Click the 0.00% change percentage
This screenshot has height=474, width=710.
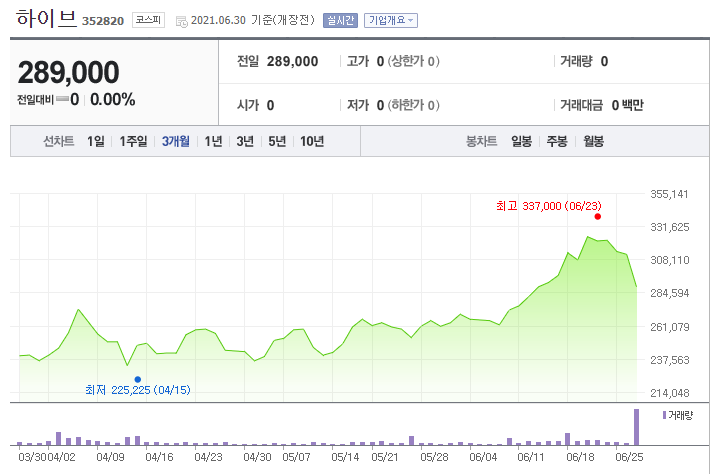(112, 100)
